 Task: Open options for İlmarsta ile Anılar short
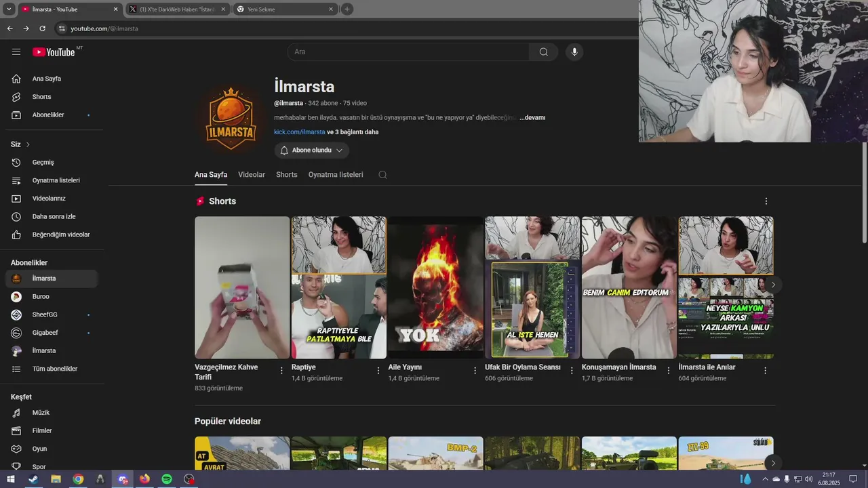765,371
